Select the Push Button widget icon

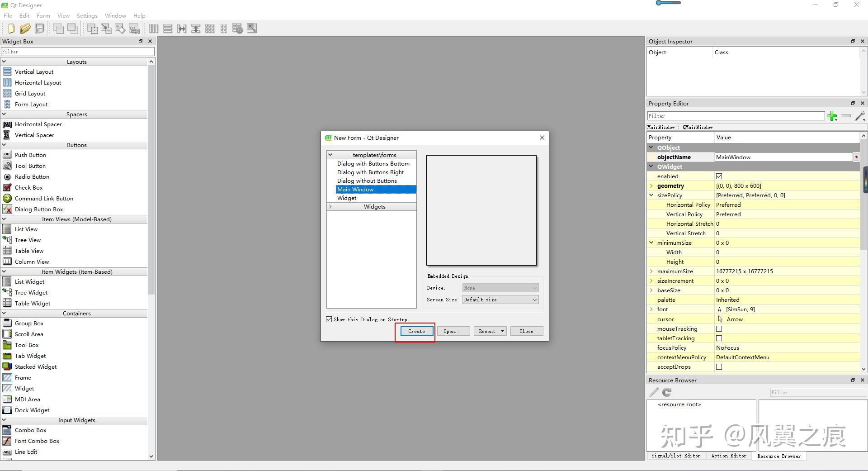(7, 155)
